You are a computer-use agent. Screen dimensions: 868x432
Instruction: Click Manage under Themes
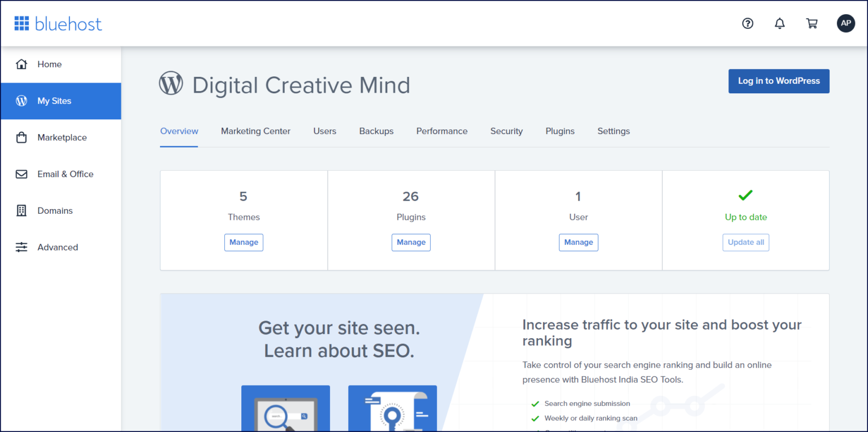coord(244,242)
